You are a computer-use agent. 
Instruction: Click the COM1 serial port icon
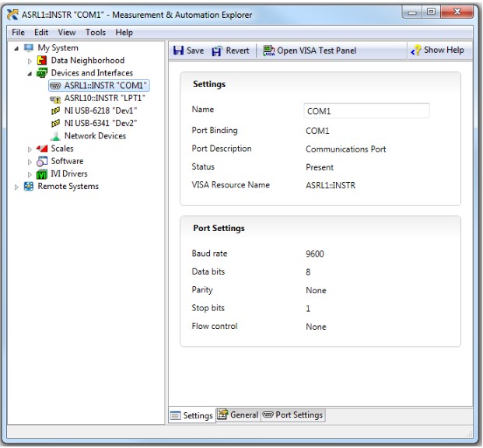tap(55, 86)
